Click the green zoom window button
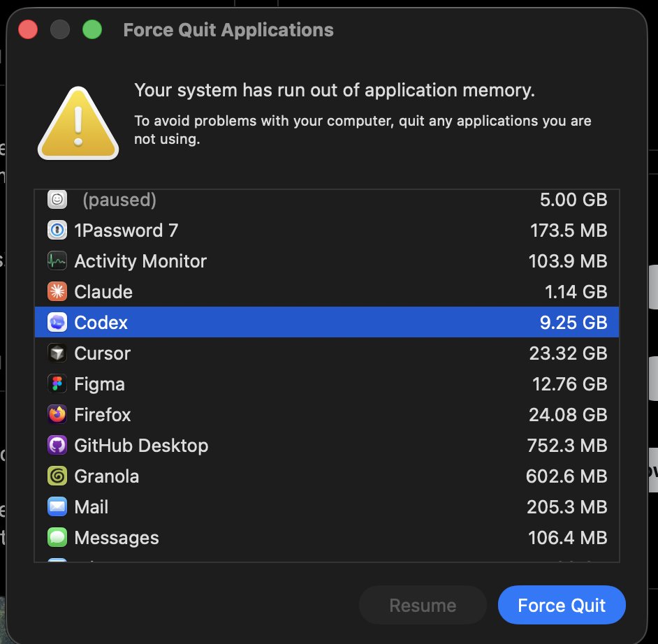This screenshot has width=658, height=644. pyautogui.click(x=92, y=30)
